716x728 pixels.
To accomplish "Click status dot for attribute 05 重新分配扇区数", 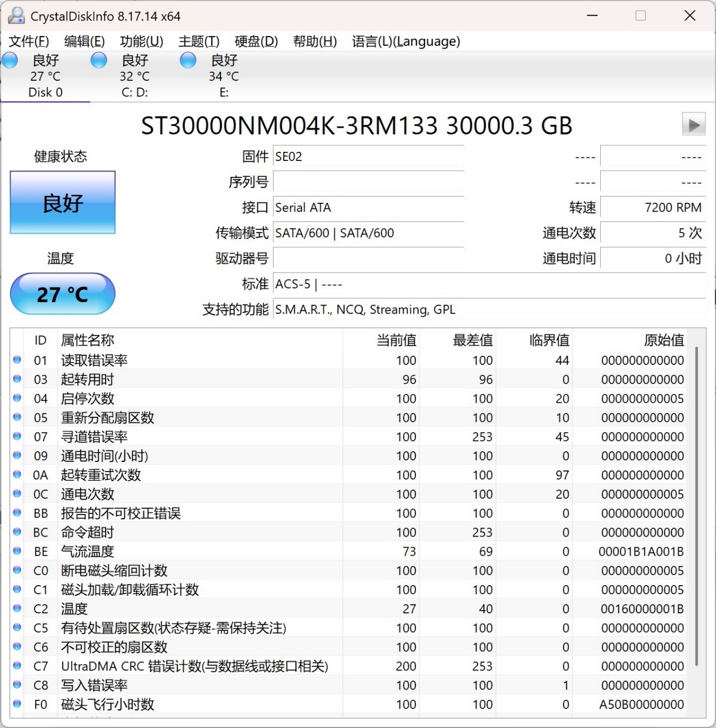I will [17, 417].
